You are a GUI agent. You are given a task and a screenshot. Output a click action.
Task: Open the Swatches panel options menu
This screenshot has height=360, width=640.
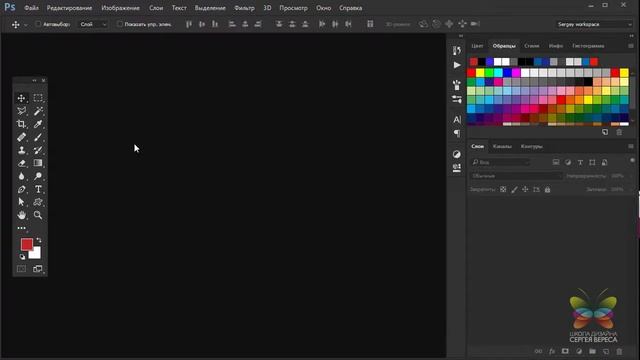(631, 46)
